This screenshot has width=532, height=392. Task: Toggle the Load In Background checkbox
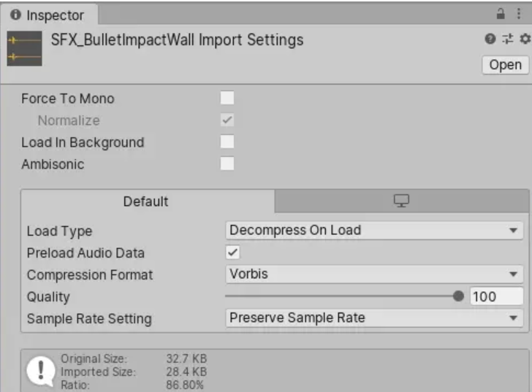point(227,142)
